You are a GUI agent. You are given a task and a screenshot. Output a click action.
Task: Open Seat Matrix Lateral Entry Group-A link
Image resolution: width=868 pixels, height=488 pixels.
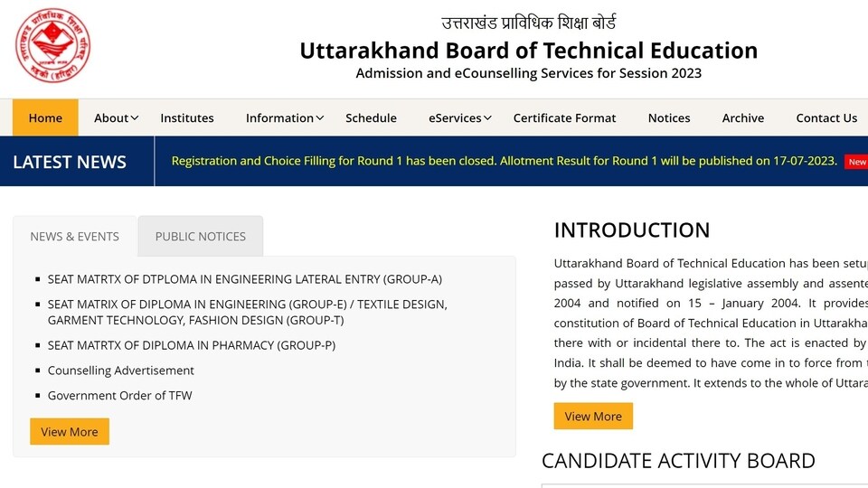click(245, 279)
